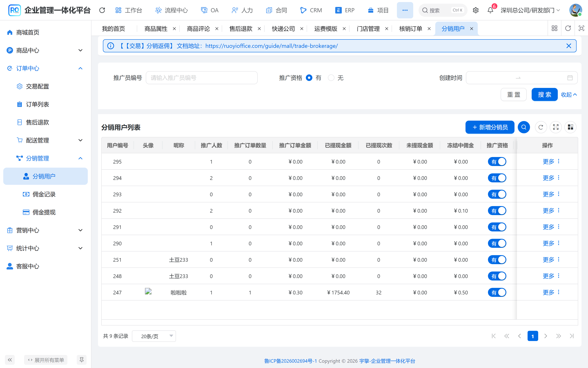Collapse the sidebar with double-arrow icon

tap(10, 360)
